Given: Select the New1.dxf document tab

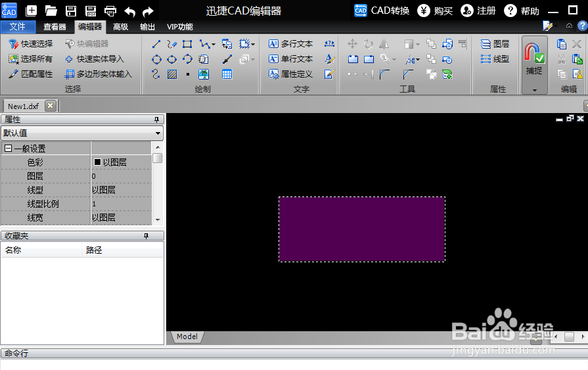Looking at the screenshot, I should click(x=23, y=106).
